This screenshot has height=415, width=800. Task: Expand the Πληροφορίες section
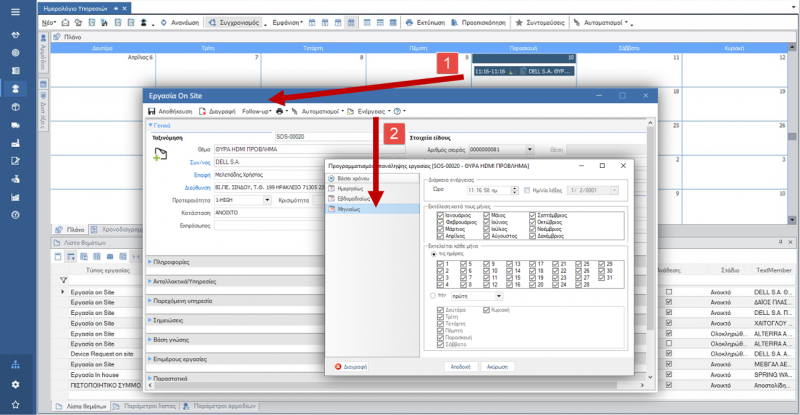tap(150, 261)
